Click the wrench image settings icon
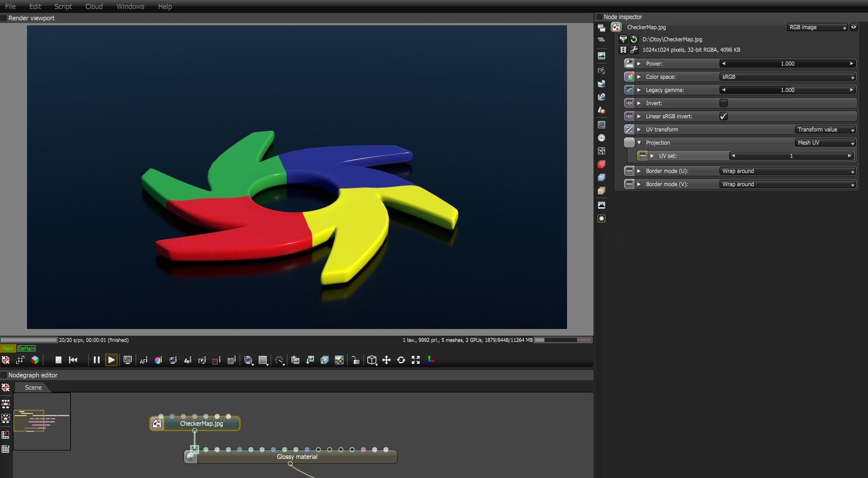 tap(634, 49)
